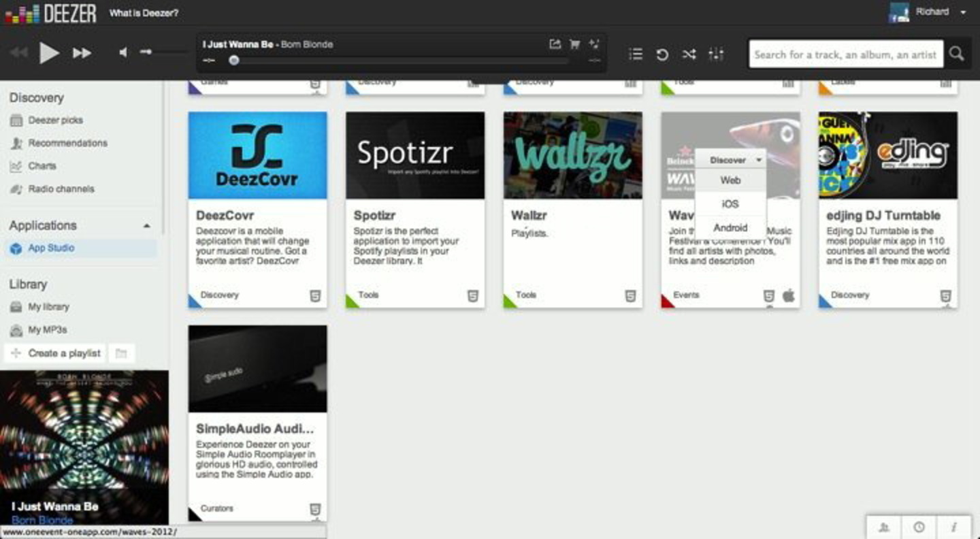
Task: Click the track progress bar handle
Action: click(x=234, y=61)
